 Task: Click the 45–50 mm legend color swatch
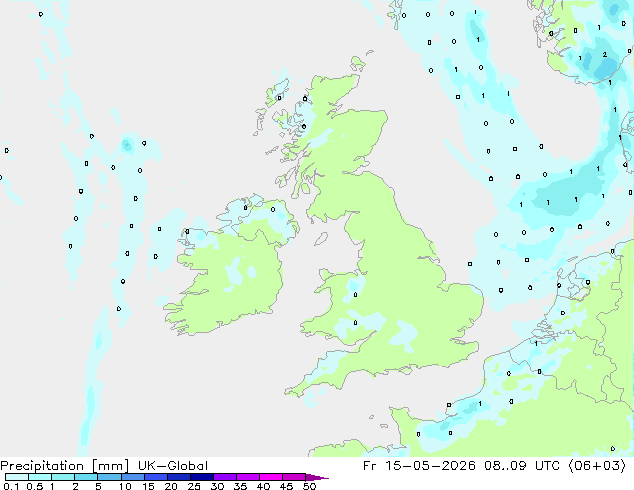click(294, 477)
